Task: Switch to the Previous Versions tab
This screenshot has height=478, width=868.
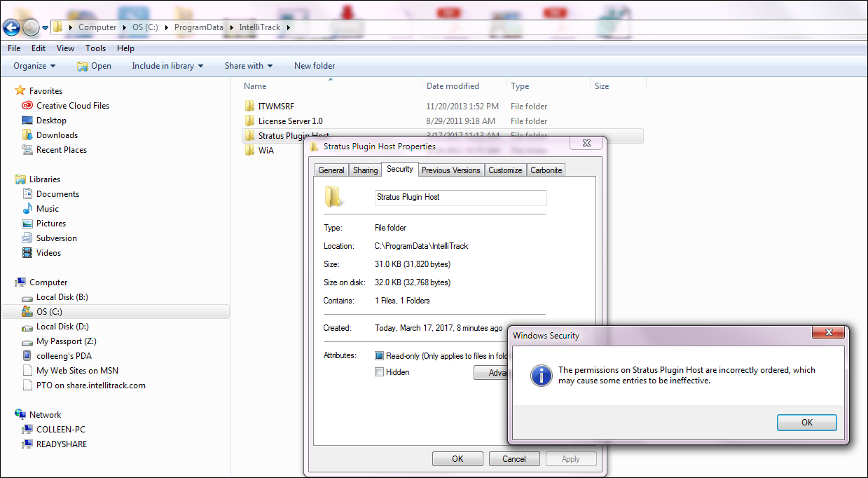Action: click(451, 170)
